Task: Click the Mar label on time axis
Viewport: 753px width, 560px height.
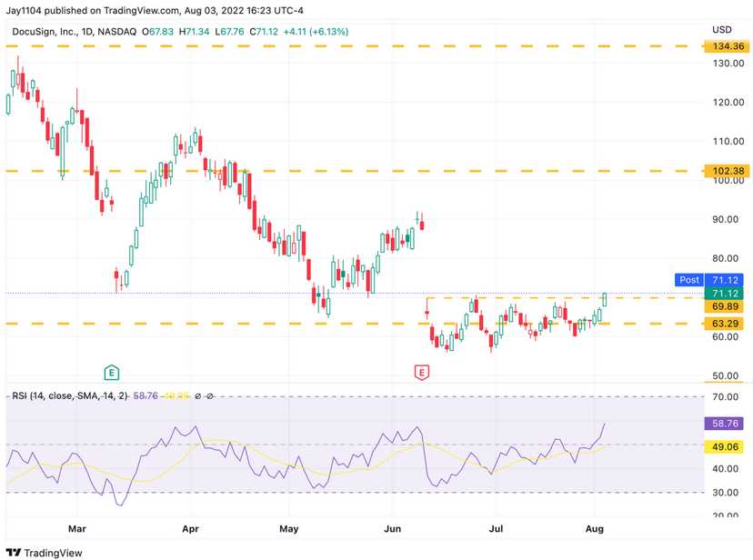Action: (x=76, y=529)
